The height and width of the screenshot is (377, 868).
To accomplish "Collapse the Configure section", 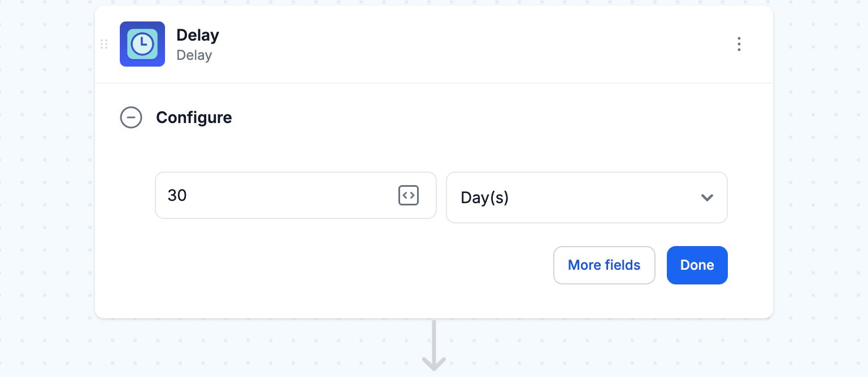I will pos(131,117).
